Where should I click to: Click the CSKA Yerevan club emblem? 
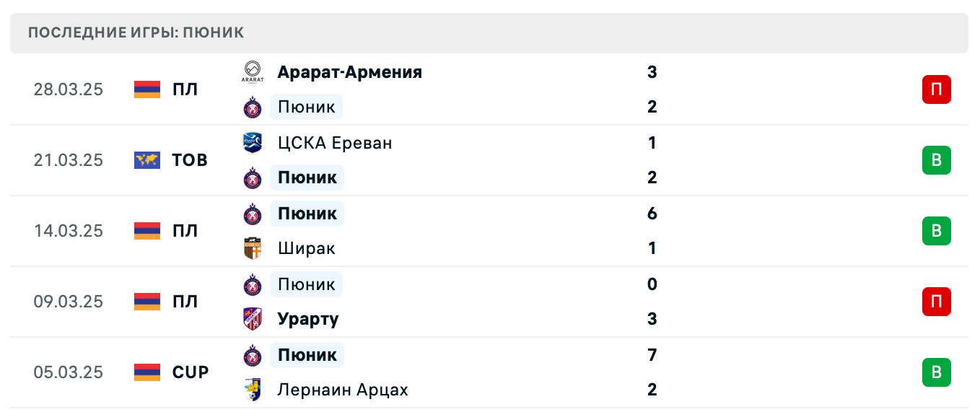(x=253, y=142)
